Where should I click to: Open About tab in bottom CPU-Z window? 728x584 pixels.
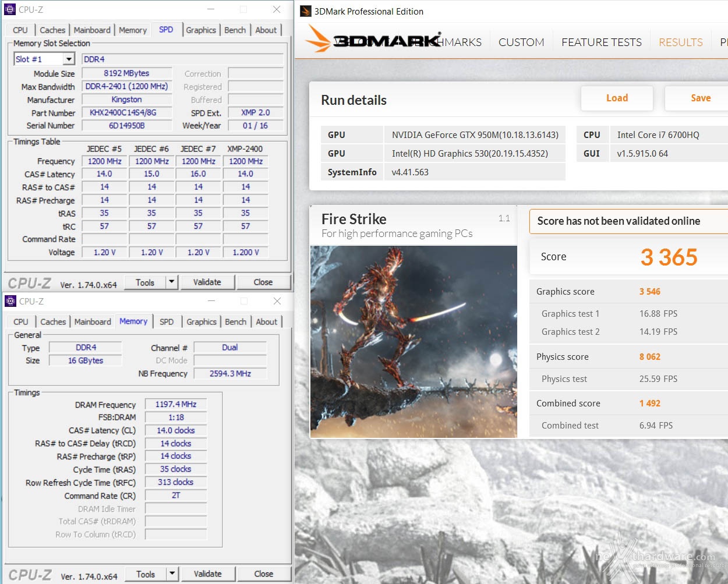tap(267, 322)
